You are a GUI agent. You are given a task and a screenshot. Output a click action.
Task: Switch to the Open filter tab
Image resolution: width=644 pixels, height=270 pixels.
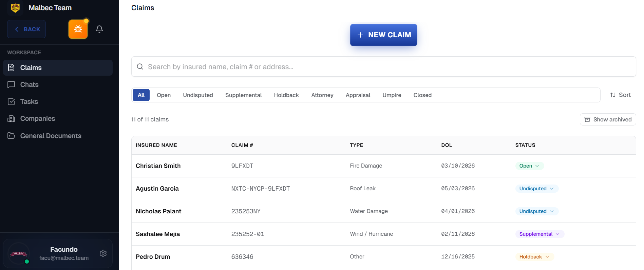click(164, 95)
